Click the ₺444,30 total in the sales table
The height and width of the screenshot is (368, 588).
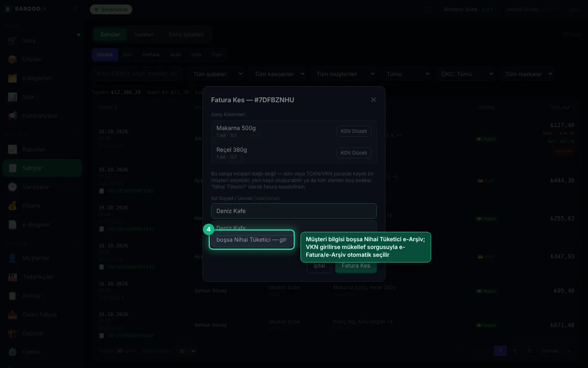pyautogui.click(x=562, y=180)
